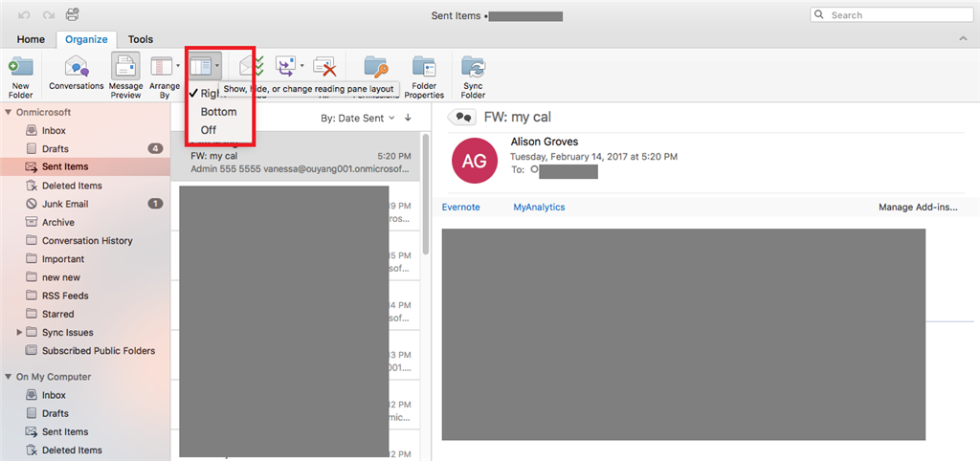Open the Tools tab

click(141, 39)
